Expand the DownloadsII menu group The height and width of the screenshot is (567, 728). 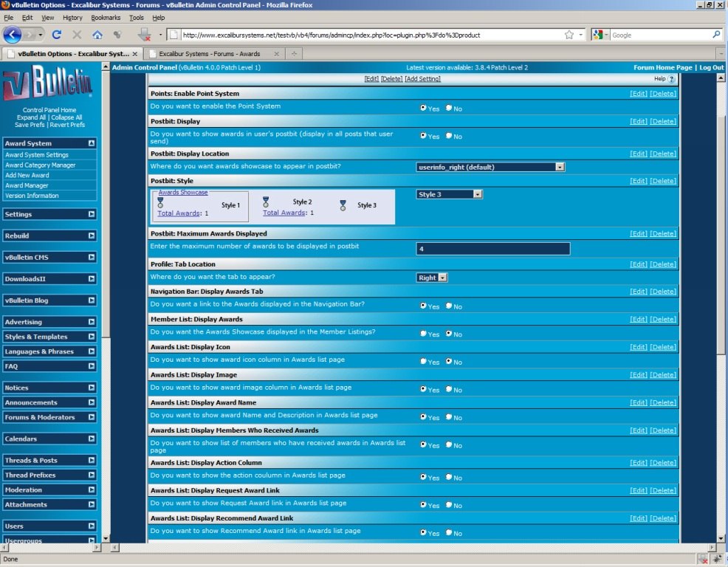92,278
